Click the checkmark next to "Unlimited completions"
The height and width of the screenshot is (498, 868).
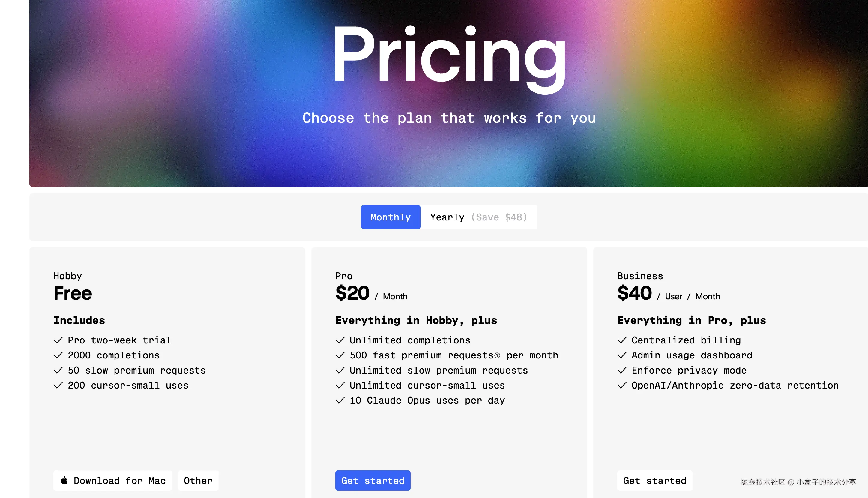point(340,340)
